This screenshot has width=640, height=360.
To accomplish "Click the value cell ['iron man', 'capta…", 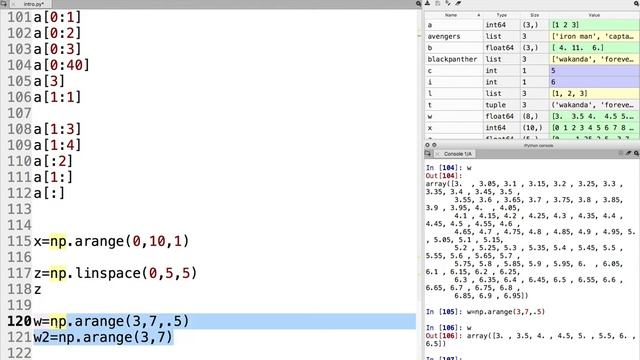I will point(594,36).
